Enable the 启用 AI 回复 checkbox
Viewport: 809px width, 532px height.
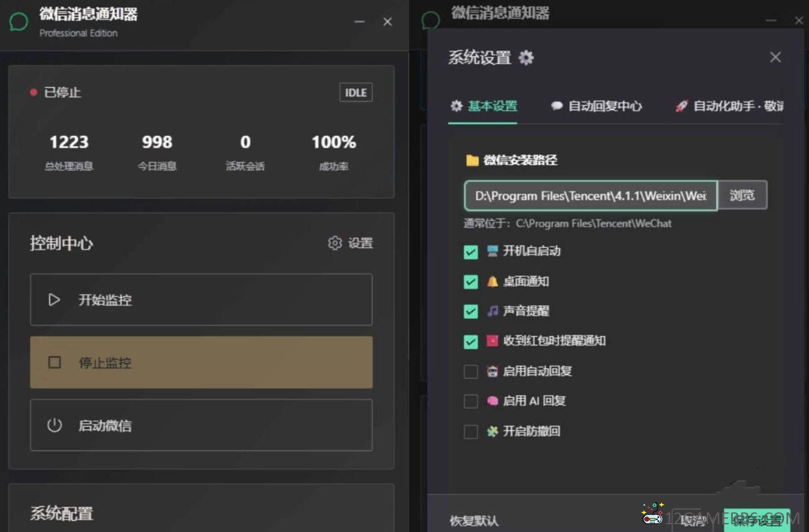[470, 401]
